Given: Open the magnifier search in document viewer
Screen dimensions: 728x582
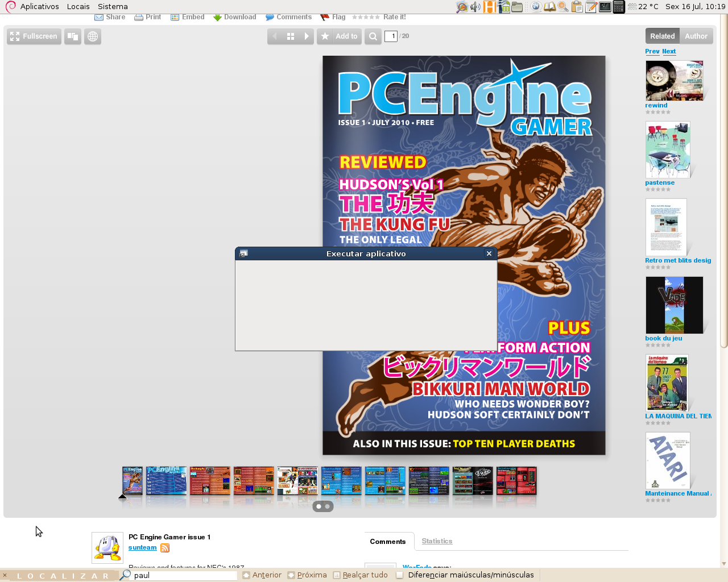Looking at the screenshot, I should click(x=373, y=36).
